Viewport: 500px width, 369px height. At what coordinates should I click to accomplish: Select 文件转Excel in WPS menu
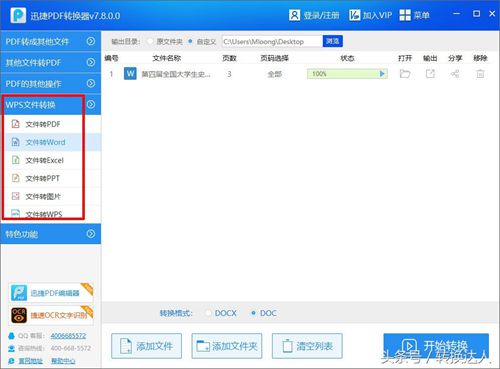pos(44,160)
